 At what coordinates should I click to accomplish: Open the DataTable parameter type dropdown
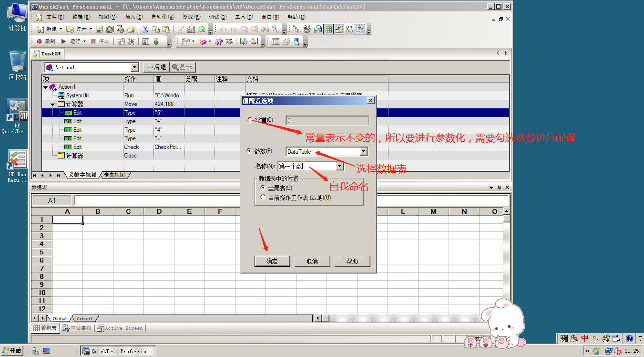tap(364, 151)
